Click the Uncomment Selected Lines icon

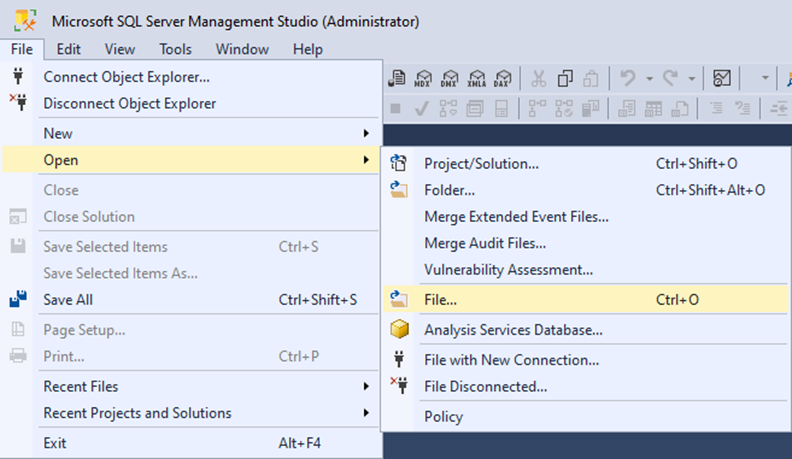click(x=742, y=108)
